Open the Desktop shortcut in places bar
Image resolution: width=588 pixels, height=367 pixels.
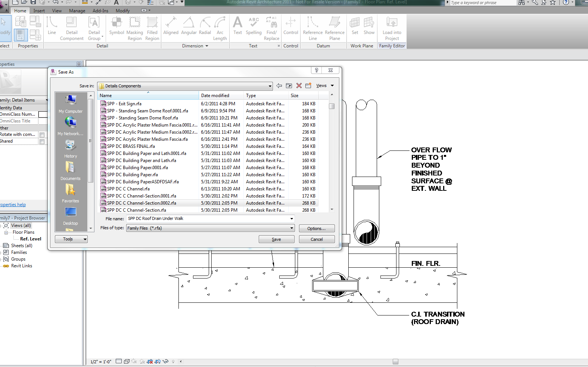pyautogui.click(x=71, y=216)
